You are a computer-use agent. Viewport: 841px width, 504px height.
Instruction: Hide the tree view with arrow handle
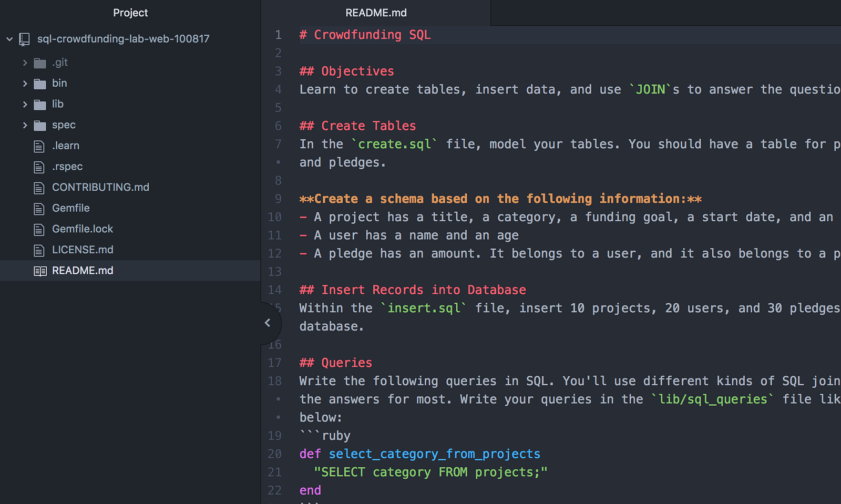pyautogui.click(x=268, y=323)
